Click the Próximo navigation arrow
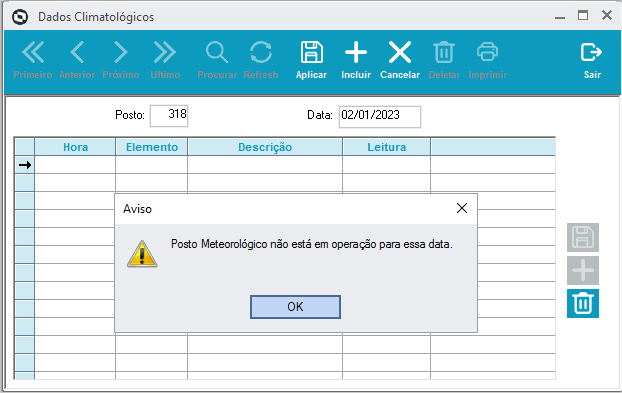622x393 pixels. [121, 60]
